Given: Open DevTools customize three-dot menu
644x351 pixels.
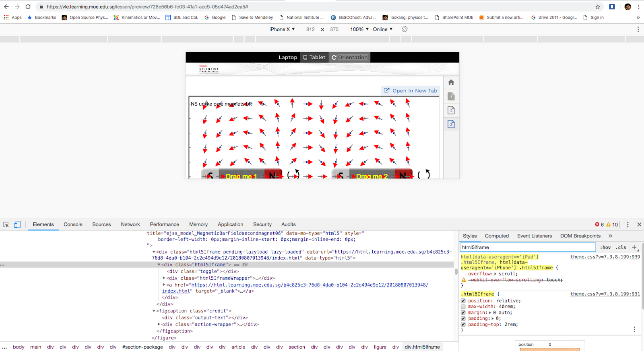Looking at the screenshot, I should pyautogui.click(x=627, y=224).
